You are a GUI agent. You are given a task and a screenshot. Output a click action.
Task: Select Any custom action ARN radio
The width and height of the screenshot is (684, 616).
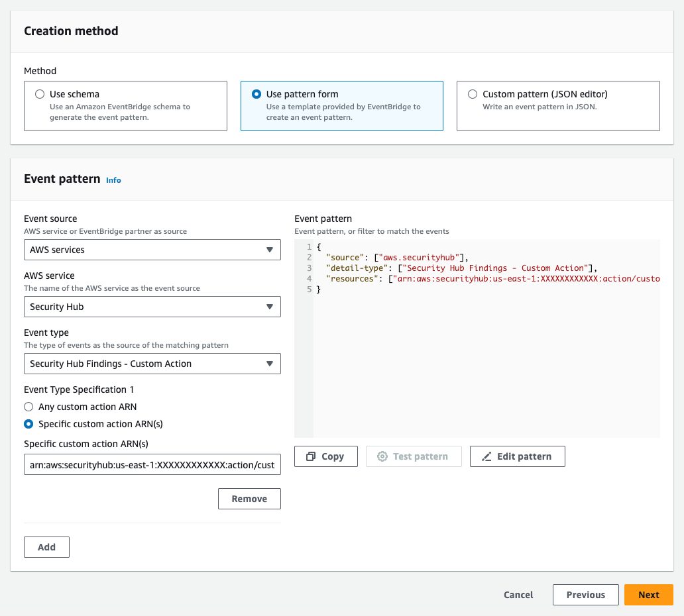point(28,407)
